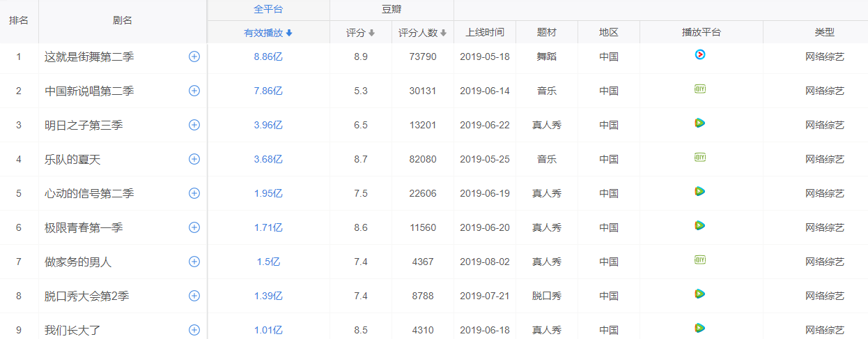Click the 上线时间 column header
This screenshot has height=339, width=868.
tap(485, 32)
